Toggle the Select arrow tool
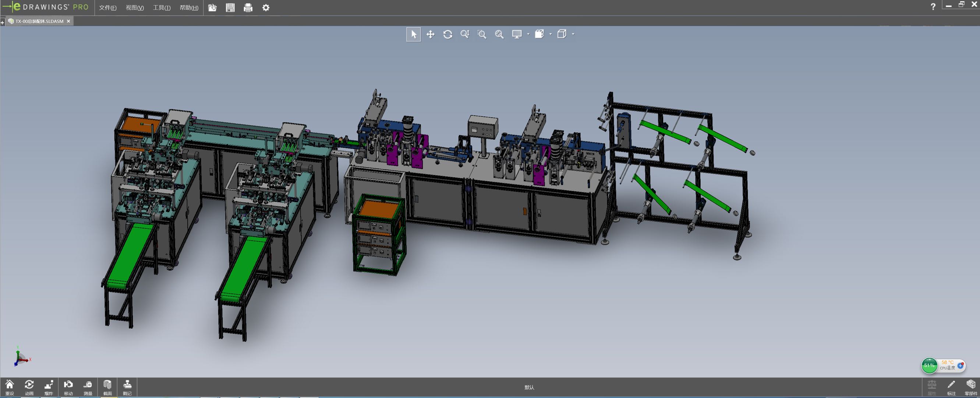 coord(414,34)
